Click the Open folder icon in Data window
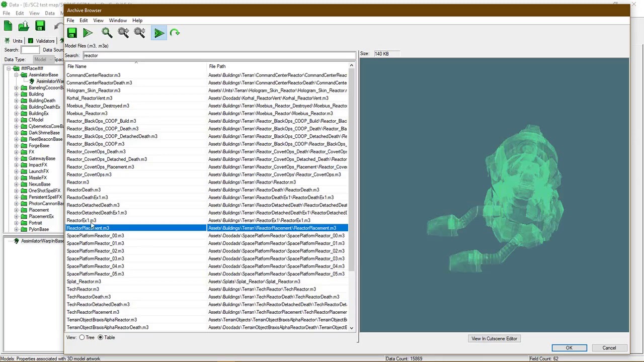The height and width of the screenshot is (362, 644). (x=24, y=26)
